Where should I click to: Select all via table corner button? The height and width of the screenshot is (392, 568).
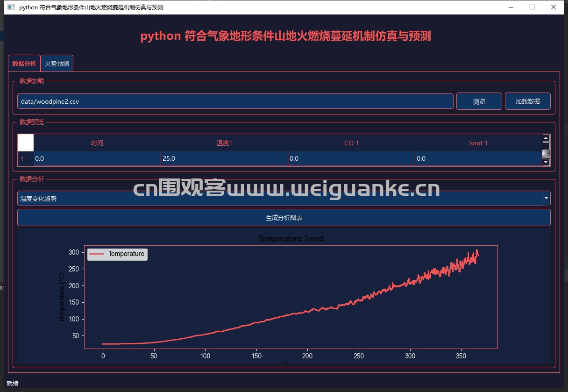26,143
